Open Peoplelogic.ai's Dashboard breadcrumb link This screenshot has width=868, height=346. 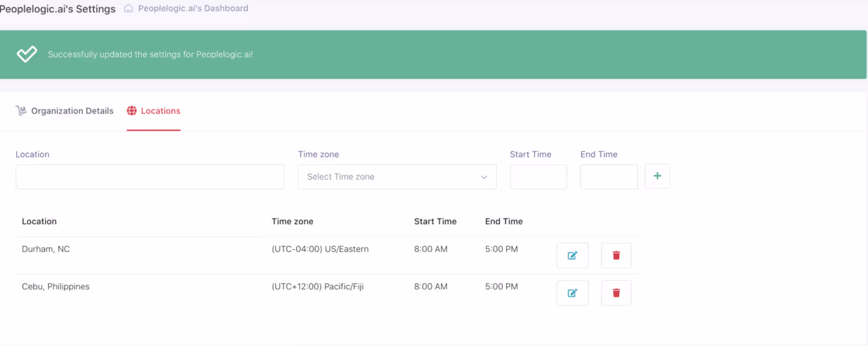(x=193, y=9)
